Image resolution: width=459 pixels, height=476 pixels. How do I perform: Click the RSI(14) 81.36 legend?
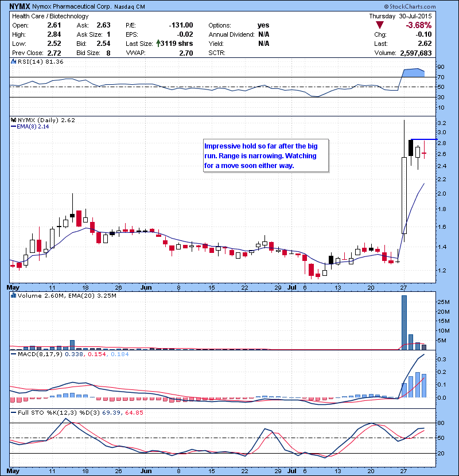pyautogui.click(x=41, y=61)
